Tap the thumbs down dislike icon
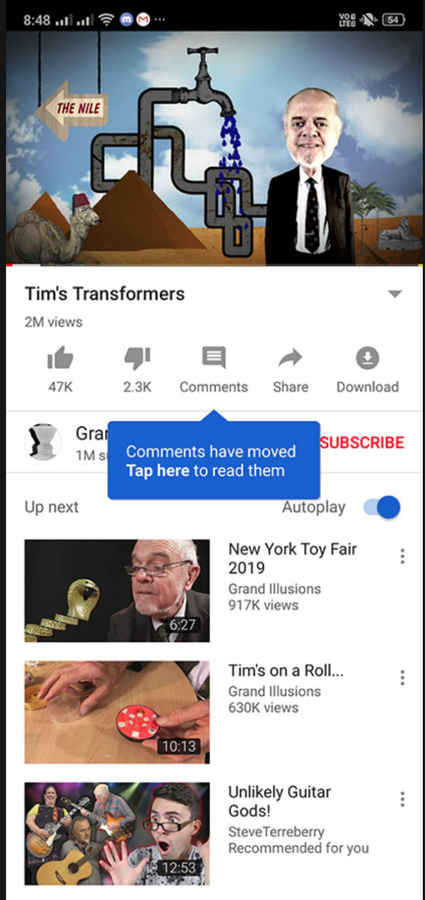Viewport: 425px width, 900px height. click(137, 359)
